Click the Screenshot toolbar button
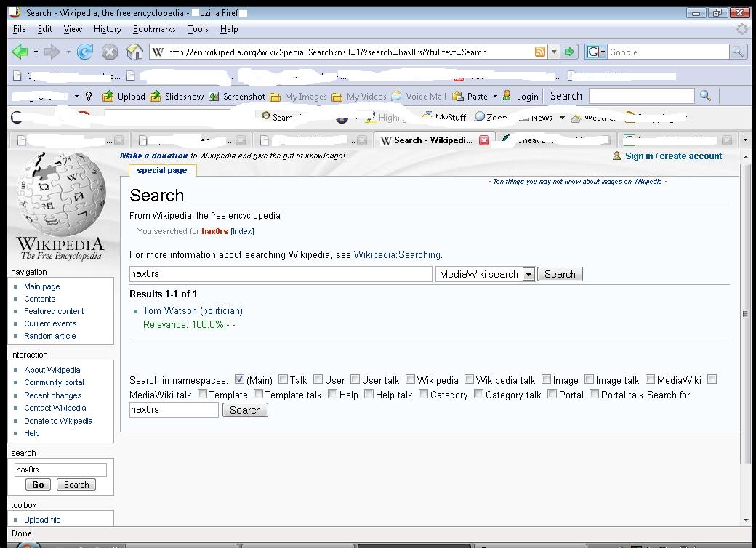Screen dimensions: 756x548 (x=237, y=97)
